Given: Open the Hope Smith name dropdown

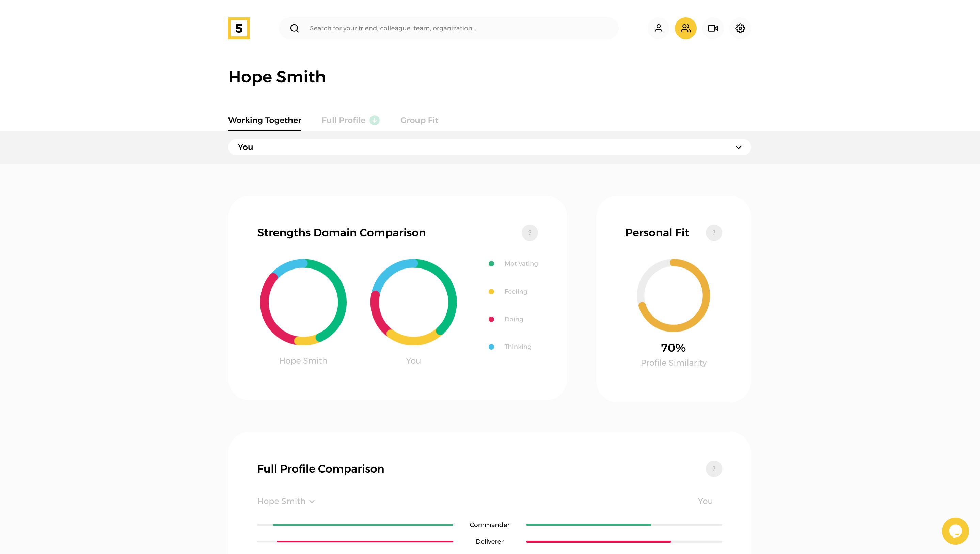Looking at the screenshot, I should [x=286, y=501].
